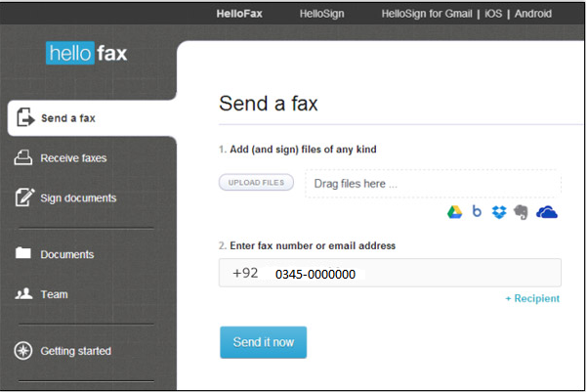Click the Send it now button

[x=264, y=342]
